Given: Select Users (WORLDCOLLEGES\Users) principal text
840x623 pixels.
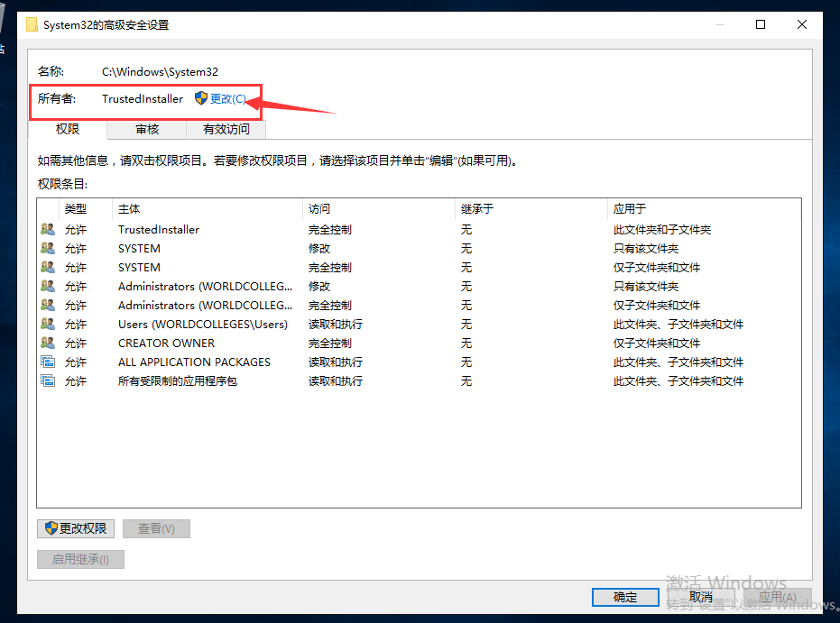Looking at the screenshot, I should pyautogui.click(x=202, y=325).
